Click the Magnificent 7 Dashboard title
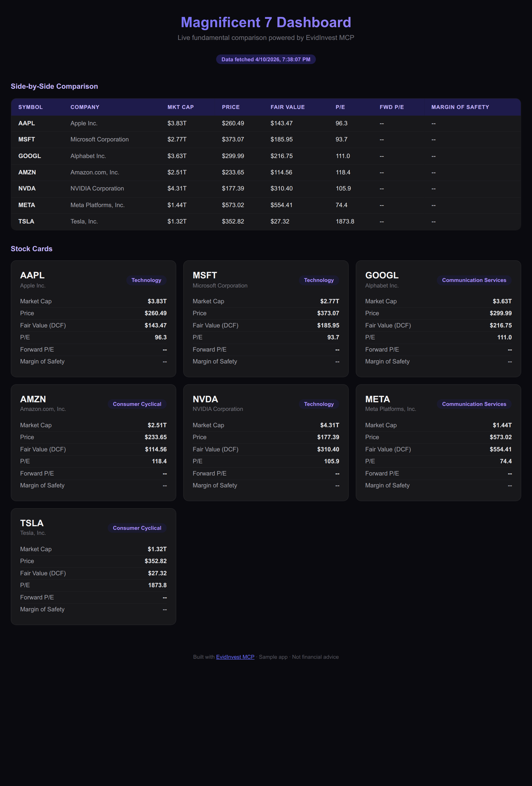Screen dimensions: 532x786 [x=266, y=22]
